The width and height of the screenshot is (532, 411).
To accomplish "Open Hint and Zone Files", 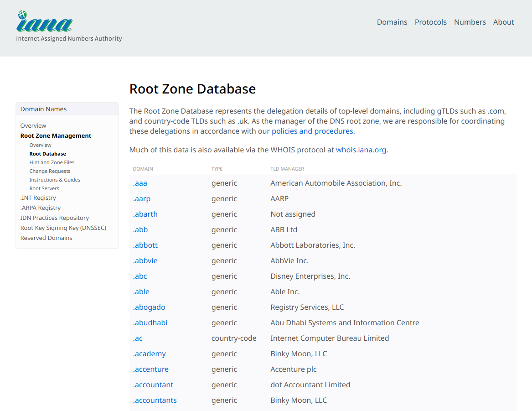I will click(x=52, y=162).
